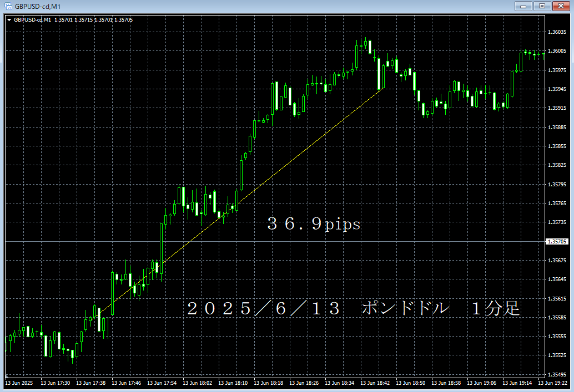Image resolution: width=574 pixels, height=392 pixels.
Task: Maximize the GBPUSD-cd,M1 chart window
Action: point(542,6)
